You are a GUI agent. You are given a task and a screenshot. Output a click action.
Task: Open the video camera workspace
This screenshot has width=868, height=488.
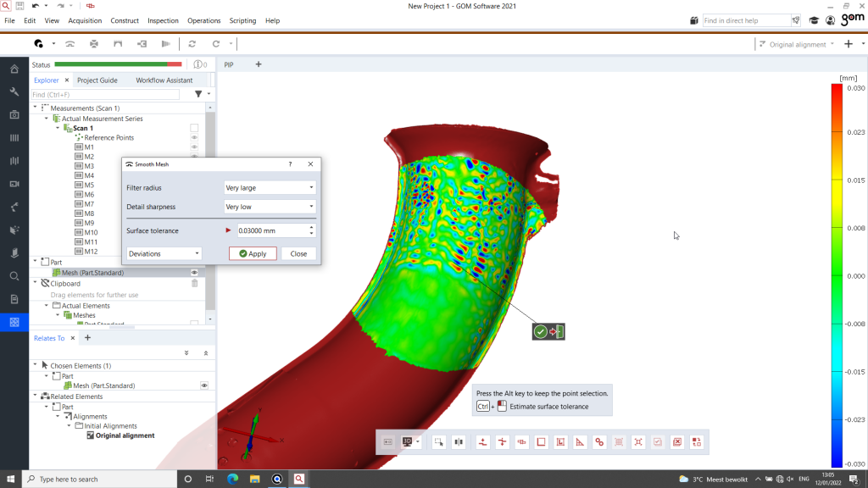point(14,184)
